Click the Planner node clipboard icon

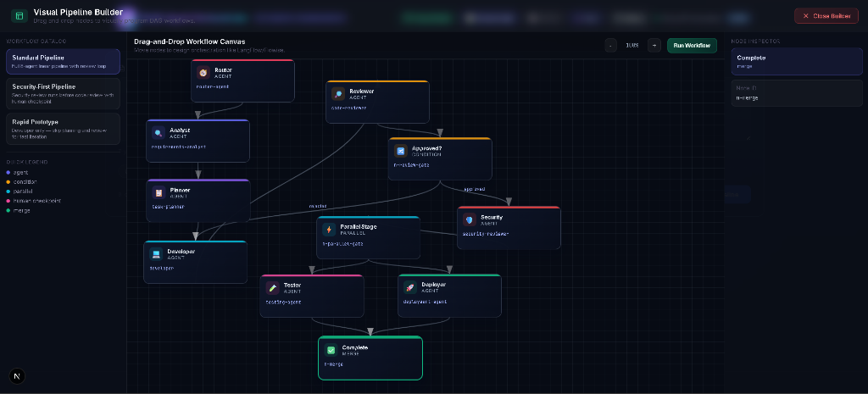pyautogui.click(x=159, y=192)
